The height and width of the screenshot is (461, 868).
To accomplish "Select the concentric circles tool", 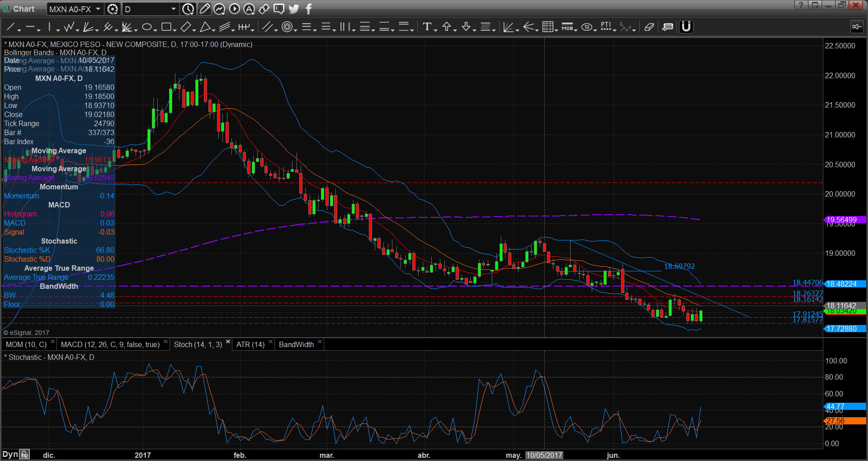I will [x=287, y=27].
